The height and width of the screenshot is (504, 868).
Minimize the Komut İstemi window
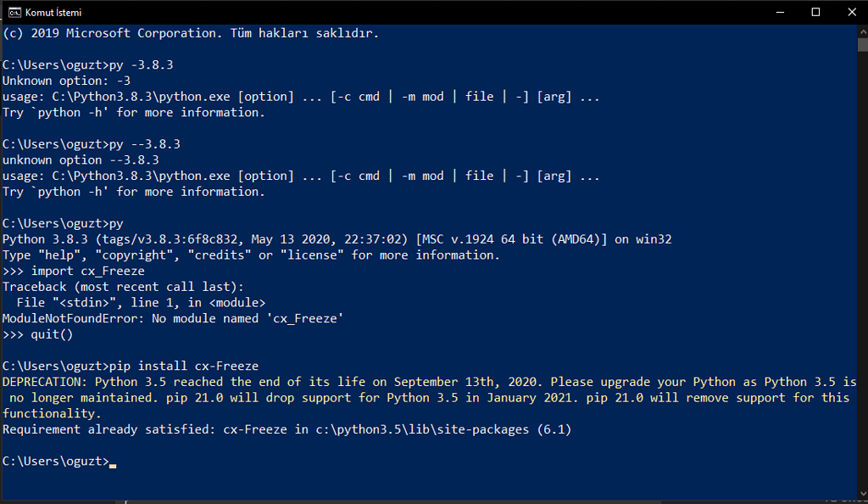click(x=780, y=12)
